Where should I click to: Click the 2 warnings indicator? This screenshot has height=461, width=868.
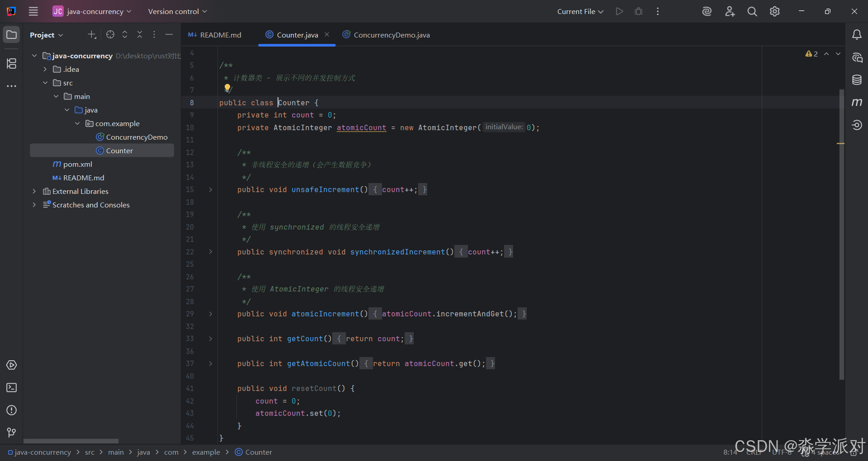pyautogui.click(x=811, y=54)
